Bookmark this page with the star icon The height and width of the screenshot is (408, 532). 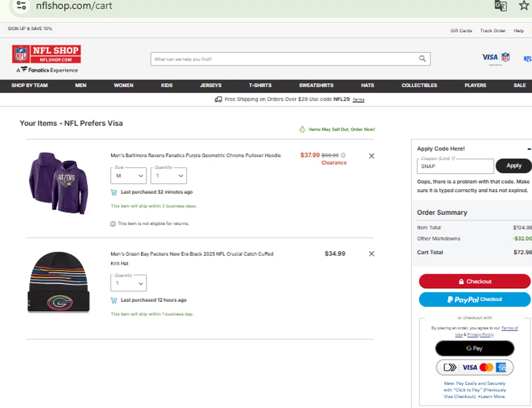[524, 5]
